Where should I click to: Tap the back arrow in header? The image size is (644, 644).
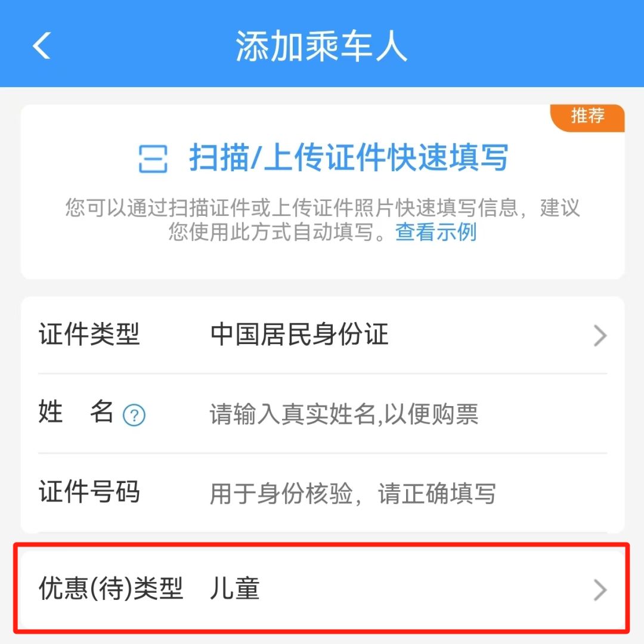(42, 45)
